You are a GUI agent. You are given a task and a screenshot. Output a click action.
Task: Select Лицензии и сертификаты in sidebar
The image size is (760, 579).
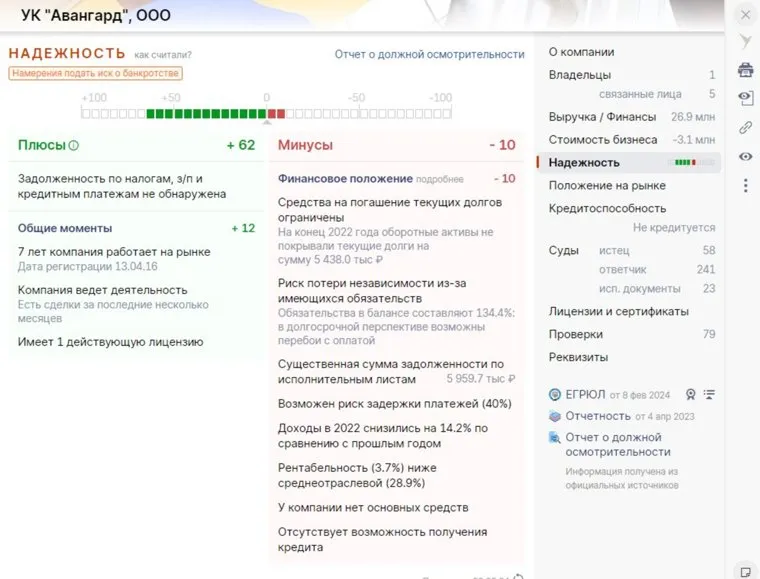click(618, 311)
